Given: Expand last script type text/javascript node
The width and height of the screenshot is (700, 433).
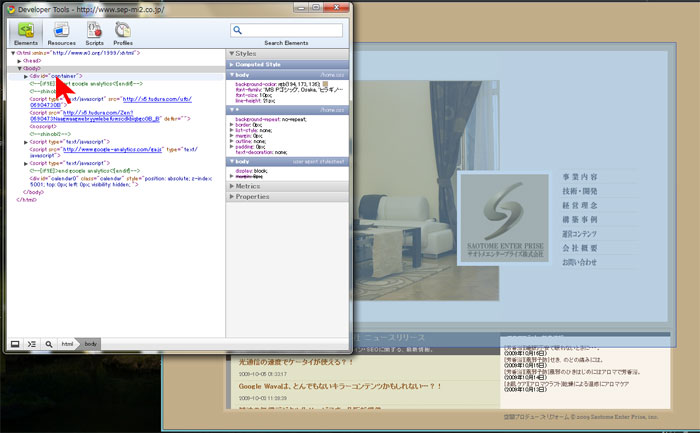Looking at the screenshot, I should tap(25, 163).
